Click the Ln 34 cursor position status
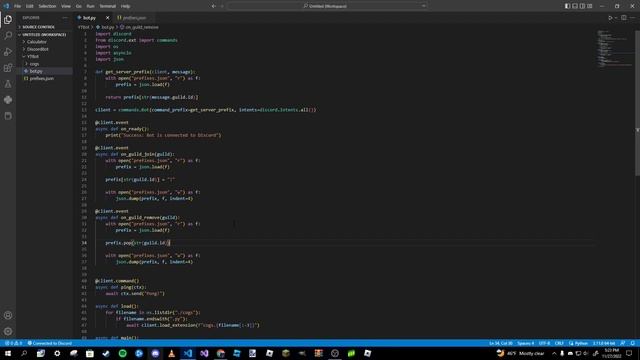 (501, 343)
